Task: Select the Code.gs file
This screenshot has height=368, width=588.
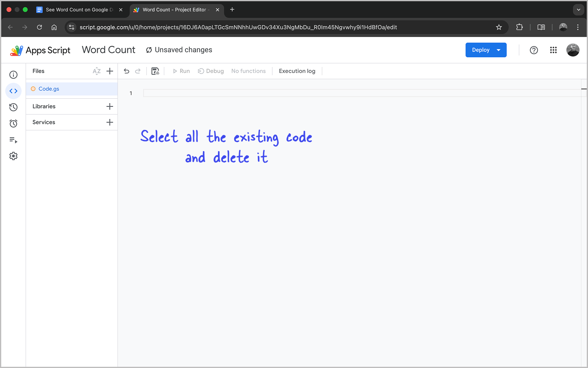Action: (x=49, y=89)
